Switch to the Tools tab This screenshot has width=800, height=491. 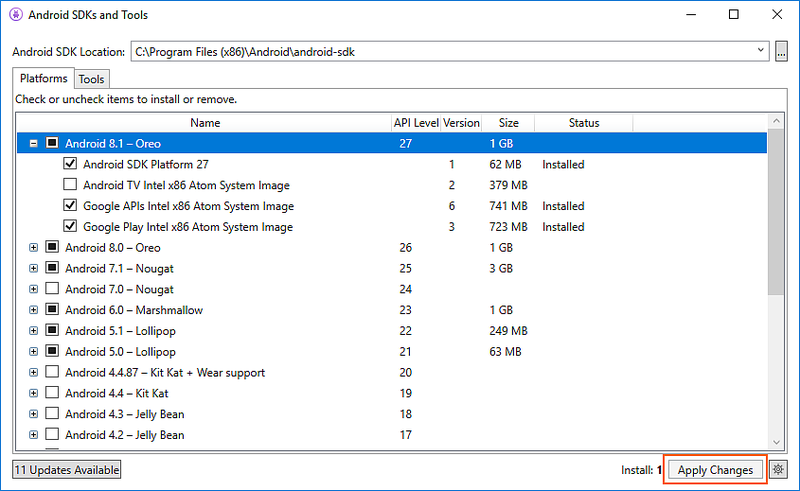tap(91, 79)
